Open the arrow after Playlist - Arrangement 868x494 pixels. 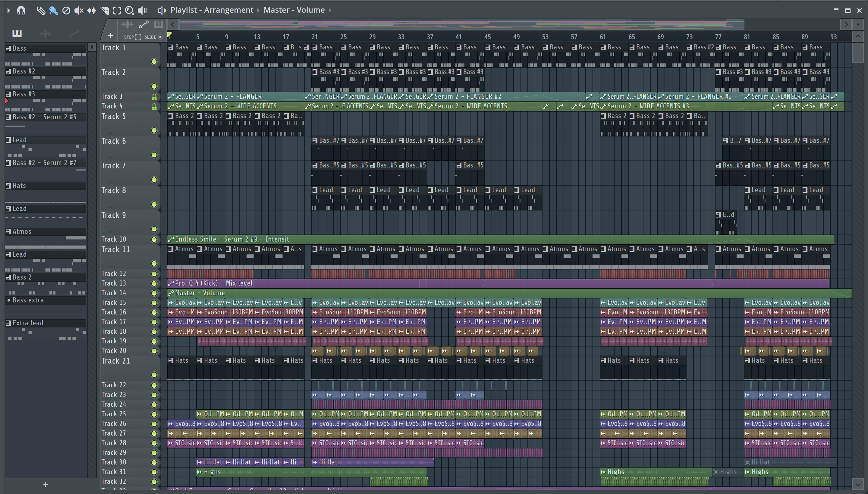coord(258,11)
